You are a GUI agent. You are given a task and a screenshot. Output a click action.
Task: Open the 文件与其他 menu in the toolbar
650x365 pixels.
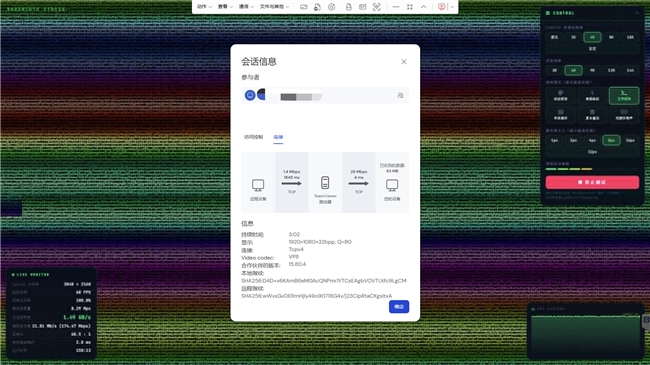[274, 7]
